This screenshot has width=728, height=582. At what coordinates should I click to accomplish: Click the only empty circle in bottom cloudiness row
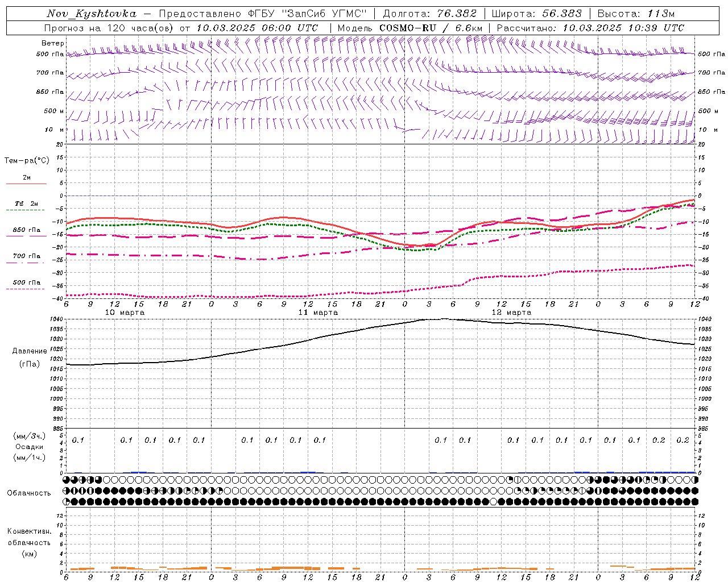click(x=493, y=502)
